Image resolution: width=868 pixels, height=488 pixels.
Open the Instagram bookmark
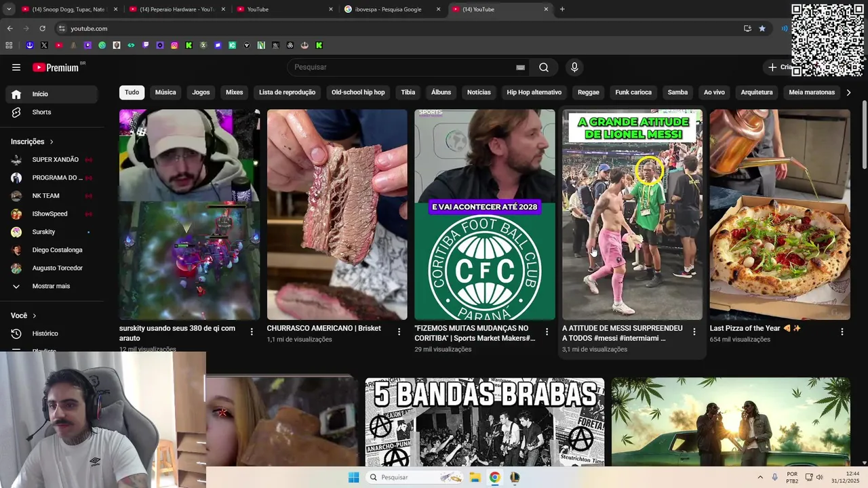[x=174, y=45]
